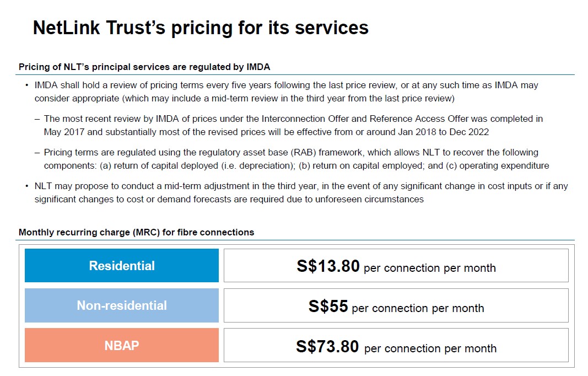
Task: Click the slide title "NetLink Trust's pricing for its services"
Action: [x=201, y=28]
